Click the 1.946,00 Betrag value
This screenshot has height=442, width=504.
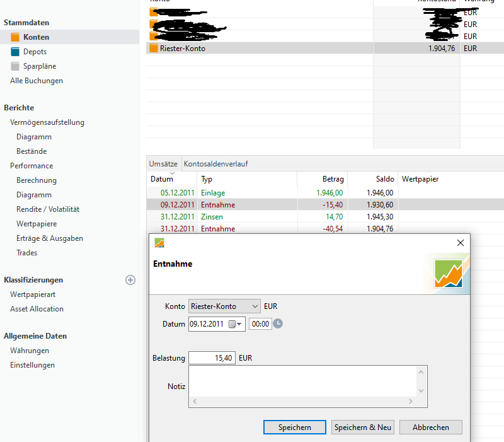329,193
